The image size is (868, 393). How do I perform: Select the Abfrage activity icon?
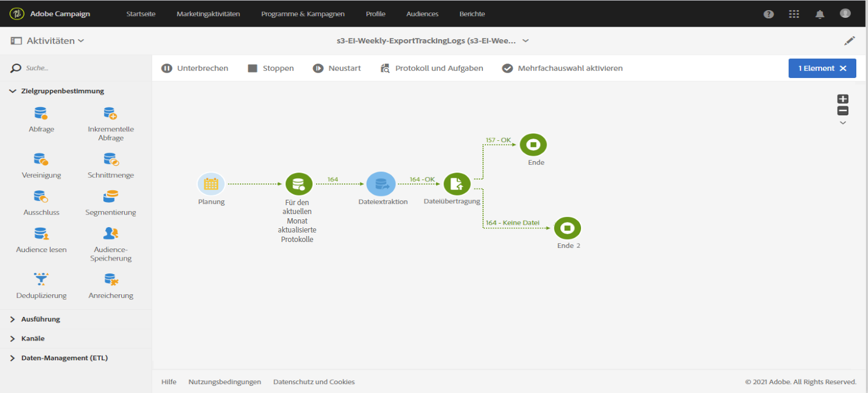click(41, 113)
